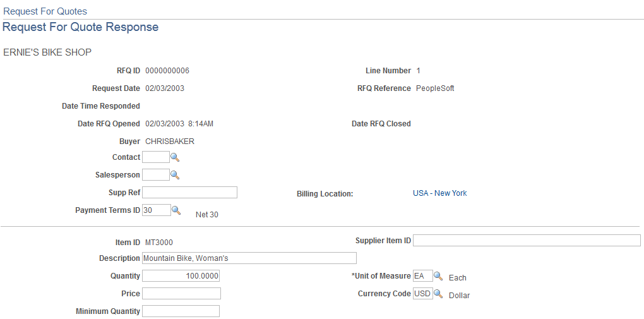
Task: Focus the Supplier Item ID field
Action: pyautogui.click(x=527, y=241)
